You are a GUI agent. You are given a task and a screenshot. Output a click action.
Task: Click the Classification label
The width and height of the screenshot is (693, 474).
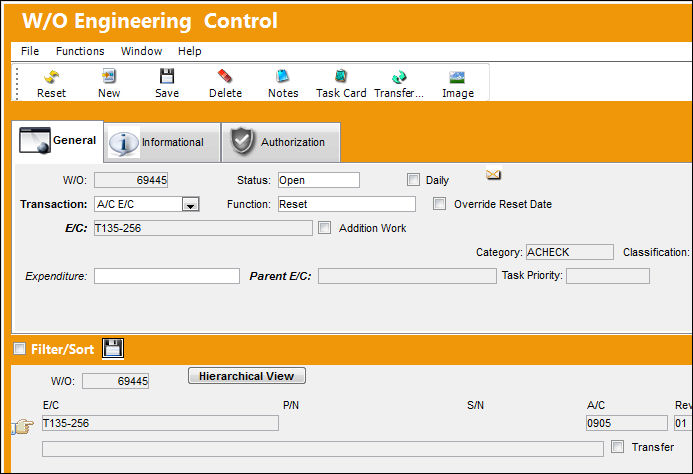pos(656,252)
